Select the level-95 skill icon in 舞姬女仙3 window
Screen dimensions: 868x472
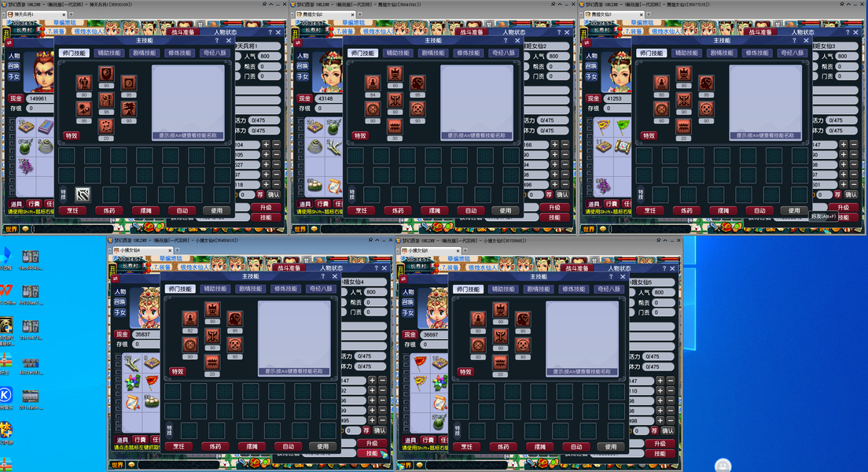[706, 83]
